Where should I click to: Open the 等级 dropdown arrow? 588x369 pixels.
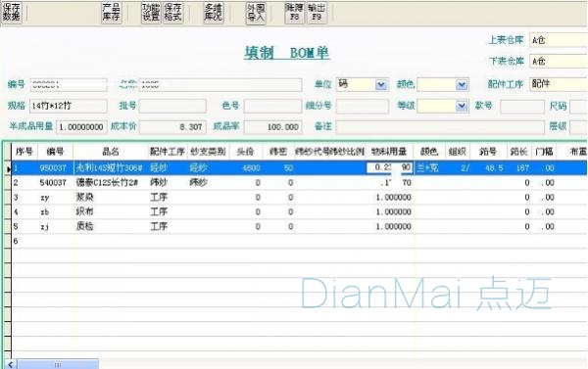tap(462, 106)
